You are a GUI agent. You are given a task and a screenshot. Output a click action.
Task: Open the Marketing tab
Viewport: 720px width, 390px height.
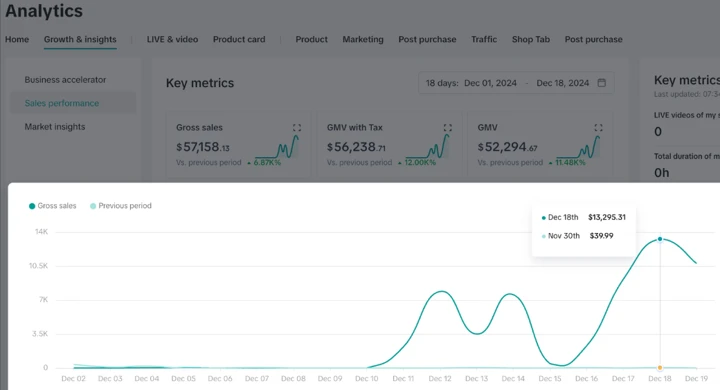pyautogui.click(x=363, y=40)
